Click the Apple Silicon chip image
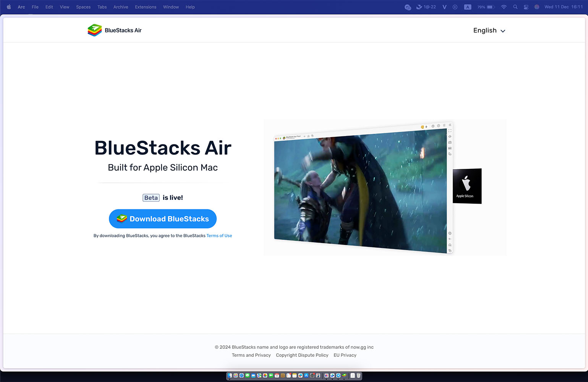588x382 pixels. pyautogui.click(x=467, y=186)
